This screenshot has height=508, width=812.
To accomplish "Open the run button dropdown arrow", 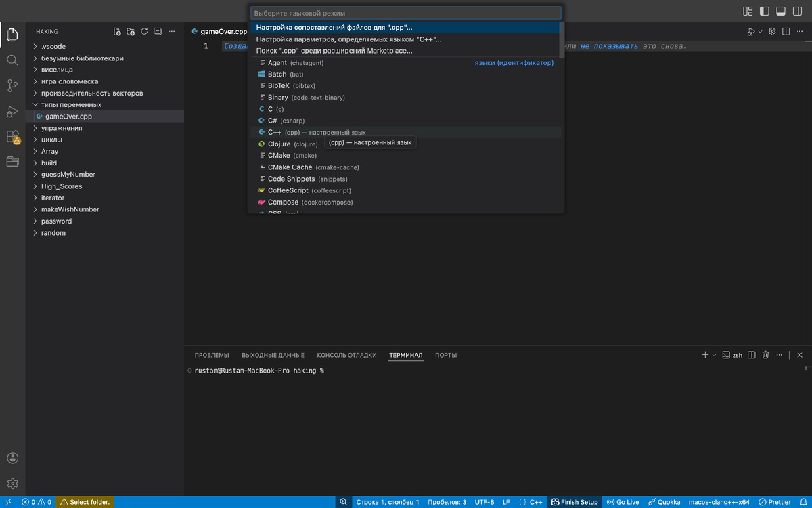I will pos(760,31).
